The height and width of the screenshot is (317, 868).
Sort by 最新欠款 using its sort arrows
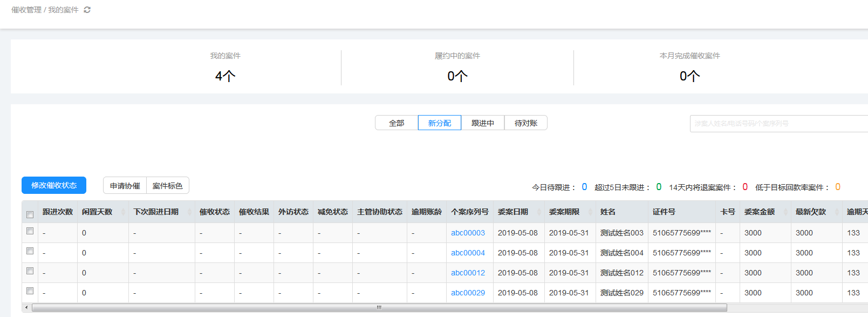tap(837, 212)
